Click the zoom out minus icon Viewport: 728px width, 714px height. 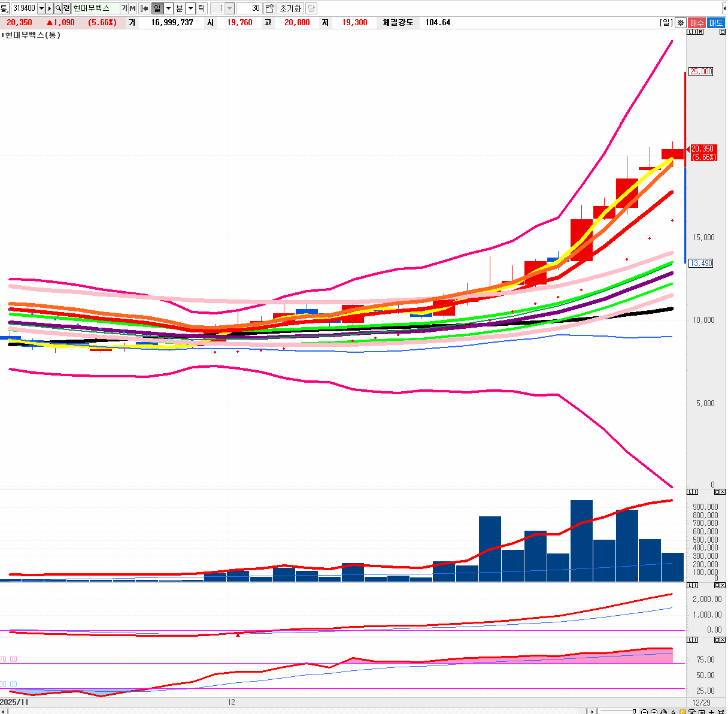pyautogui.click(x=644, y=712)
